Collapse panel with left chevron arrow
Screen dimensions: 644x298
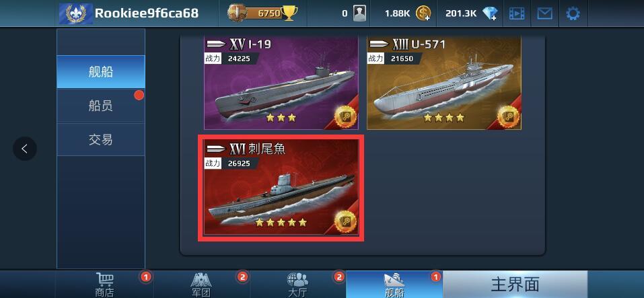tap(25, 149)
